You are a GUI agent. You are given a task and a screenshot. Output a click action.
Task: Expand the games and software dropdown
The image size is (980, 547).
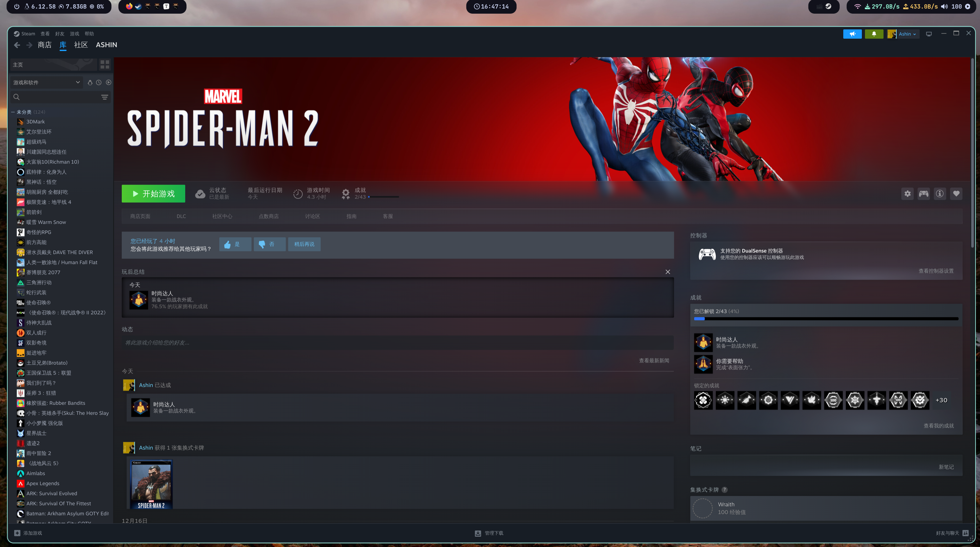pyautogui.click(x=46, y=82)
